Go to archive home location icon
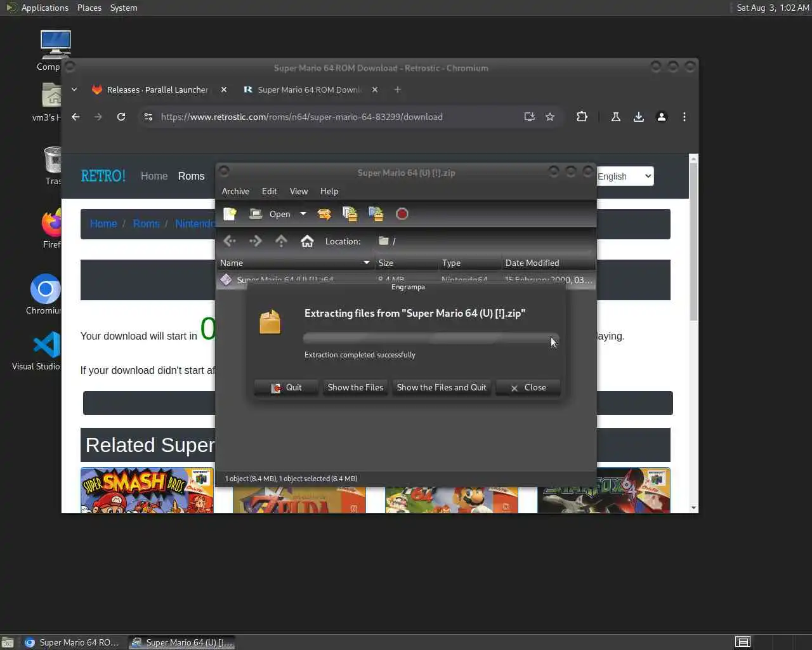812x650 pixels. coord(307,241)
